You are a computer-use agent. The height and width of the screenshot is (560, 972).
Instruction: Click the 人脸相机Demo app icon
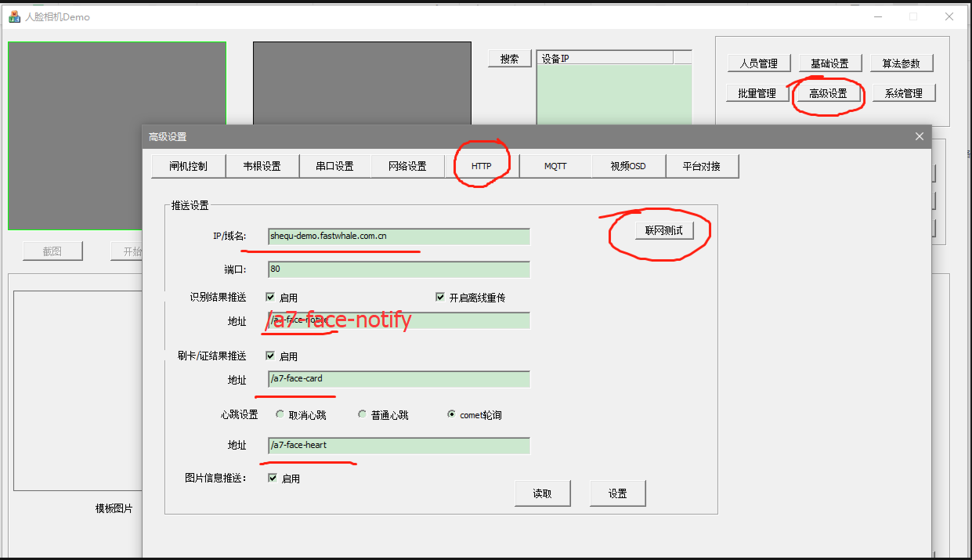click(13, 16)
